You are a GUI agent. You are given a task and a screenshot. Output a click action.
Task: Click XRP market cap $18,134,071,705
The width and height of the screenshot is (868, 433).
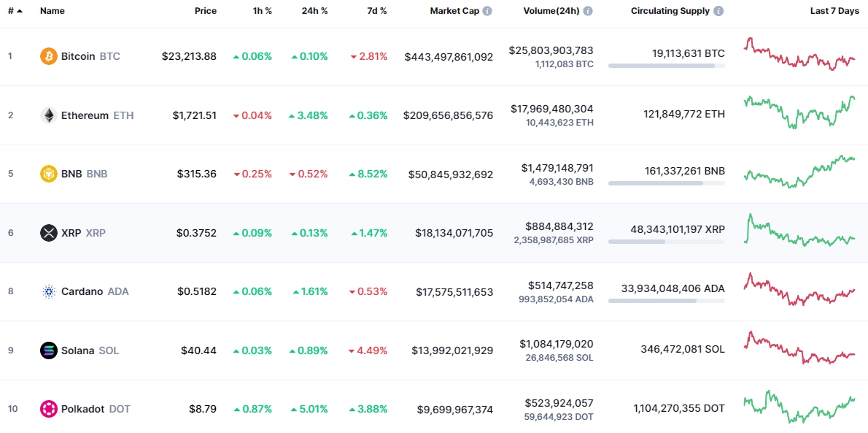coord(454,233)
